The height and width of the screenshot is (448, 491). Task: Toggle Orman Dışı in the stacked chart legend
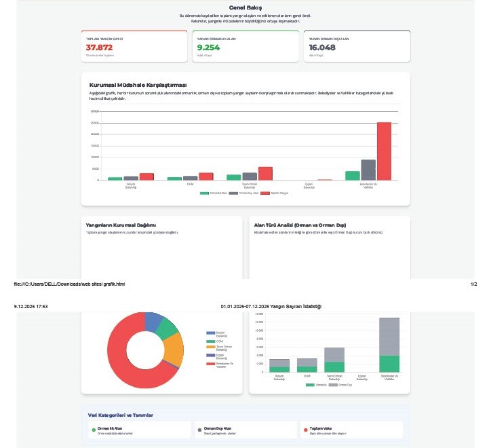(341, 385)
